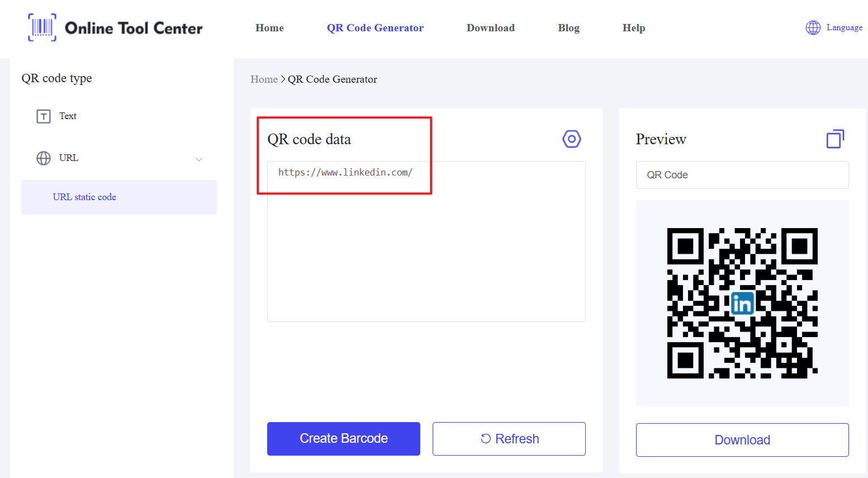
Task: Select URL static code option
Action: point(119,197)
